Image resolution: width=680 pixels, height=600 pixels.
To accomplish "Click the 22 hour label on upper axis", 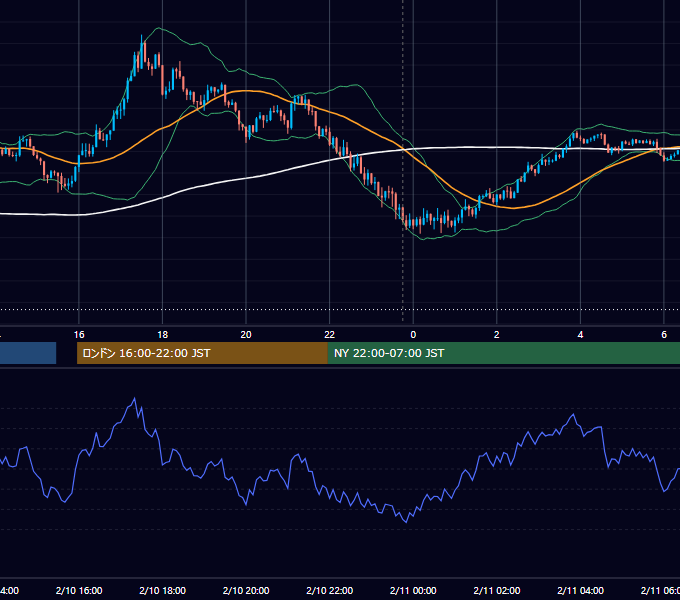I will point(330,335).
